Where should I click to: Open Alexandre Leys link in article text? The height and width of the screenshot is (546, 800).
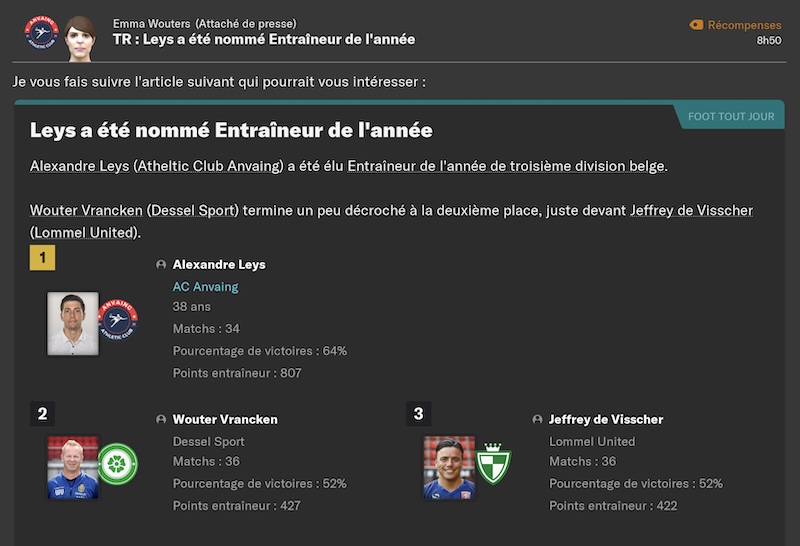(x=80, y=166)
